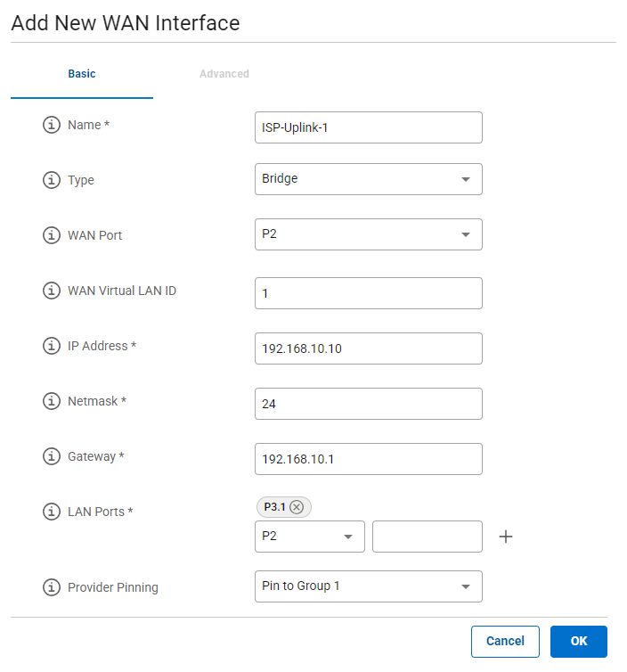Image resolution: width=627 pixels, height=672 pixels.
Task: Click the info icon next to Name
Action: click(52, 126)
